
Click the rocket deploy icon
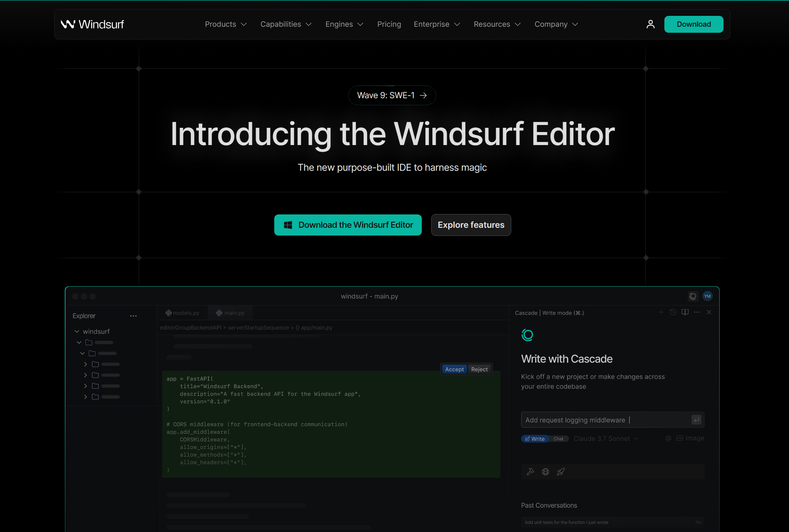561,472
